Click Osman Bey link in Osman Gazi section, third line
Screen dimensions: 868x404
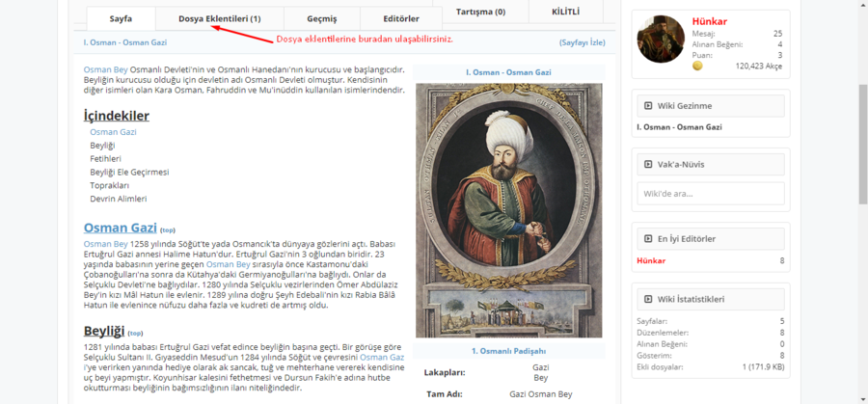(x=229, y=264)
